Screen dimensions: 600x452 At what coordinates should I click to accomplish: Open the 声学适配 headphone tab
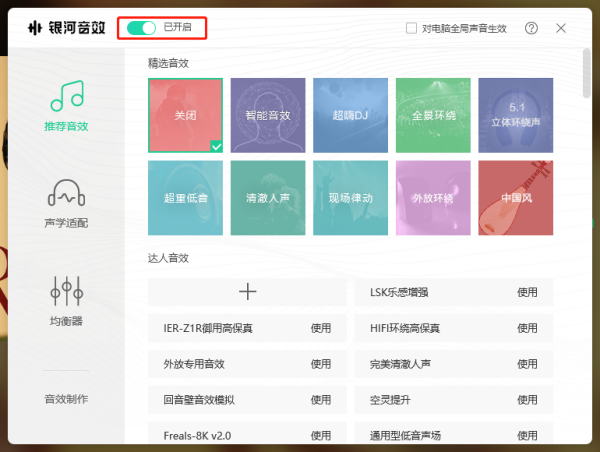(66, 203)
